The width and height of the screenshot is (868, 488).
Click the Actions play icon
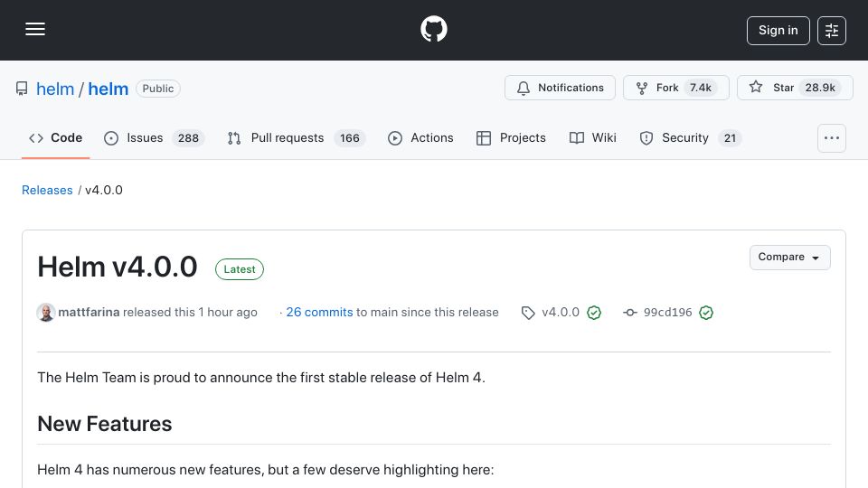click(395, 138)
